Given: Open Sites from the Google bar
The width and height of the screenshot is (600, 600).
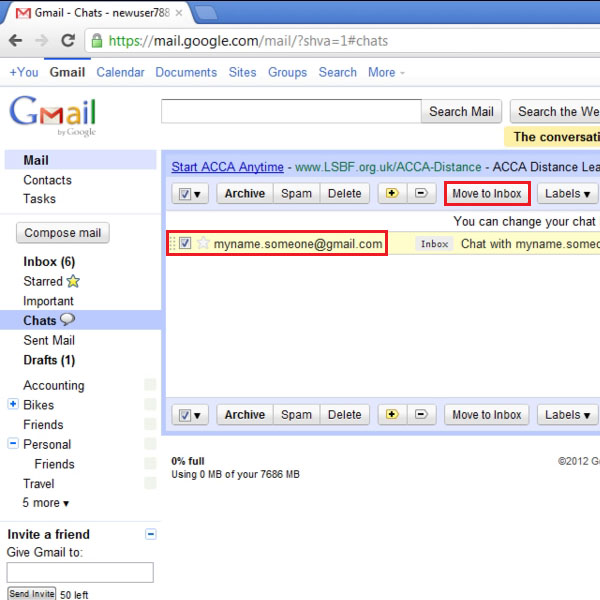Looking at the screenshot, I should click(242, 72).
